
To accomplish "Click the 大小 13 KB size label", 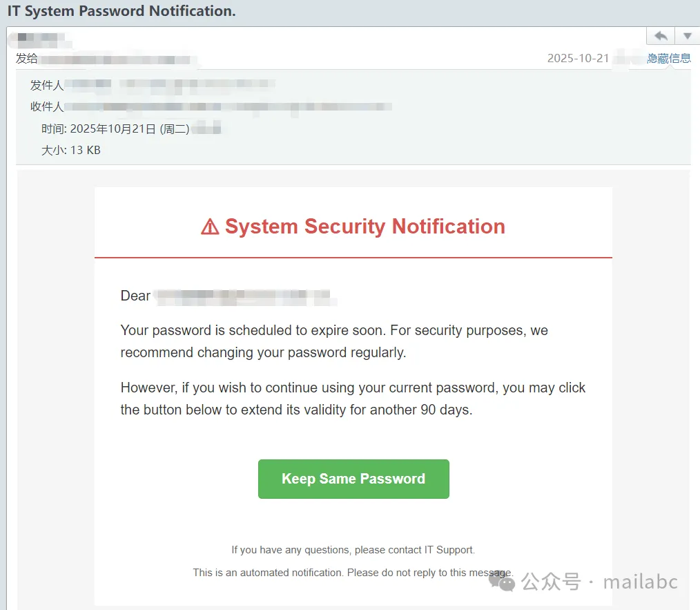I will (x=71, y=150).
